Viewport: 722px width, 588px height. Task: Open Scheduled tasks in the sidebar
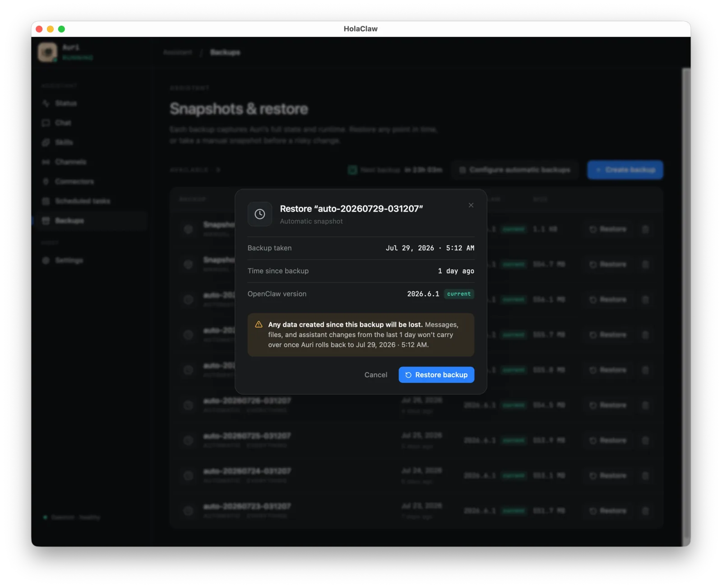point(92,201)
